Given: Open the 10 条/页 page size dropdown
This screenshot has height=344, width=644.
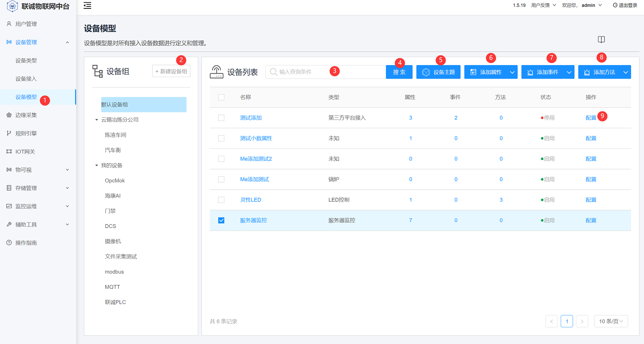Looking at the screenshot, I should tap(611, 321).
